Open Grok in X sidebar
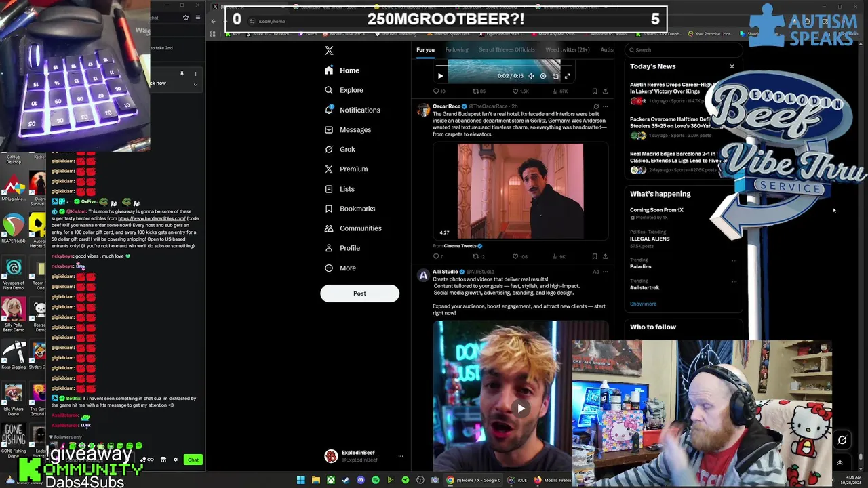868x488 pixels. tap(340, 149)
